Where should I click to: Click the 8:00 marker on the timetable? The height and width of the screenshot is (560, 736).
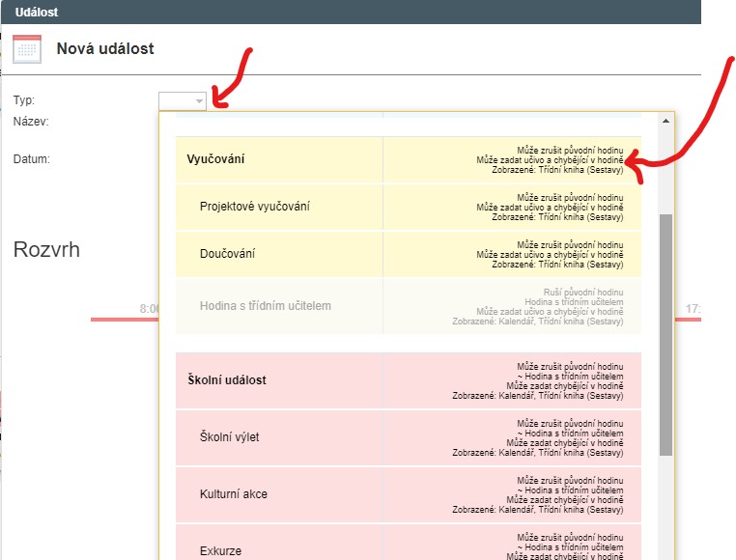click(149, 308)
